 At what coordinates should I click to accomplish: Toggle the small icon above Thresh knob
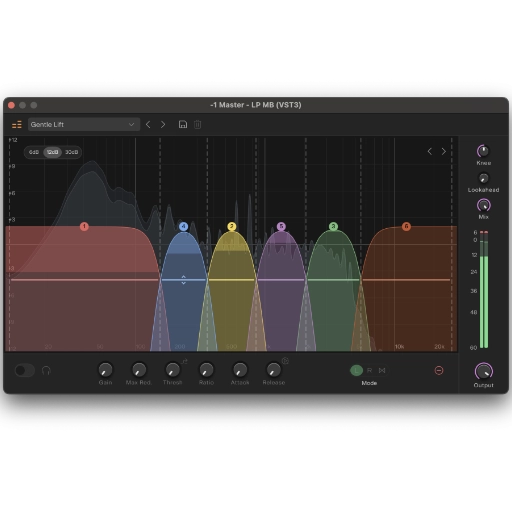point(184,361)
